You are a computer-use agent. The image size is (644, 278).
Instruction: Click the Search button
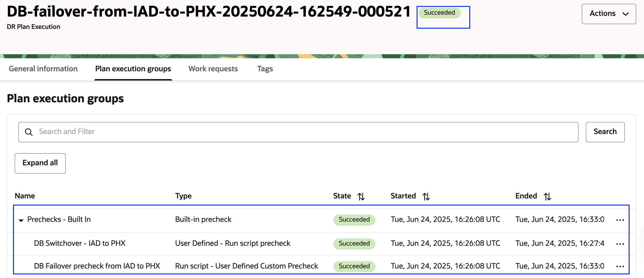click(605, 132)
